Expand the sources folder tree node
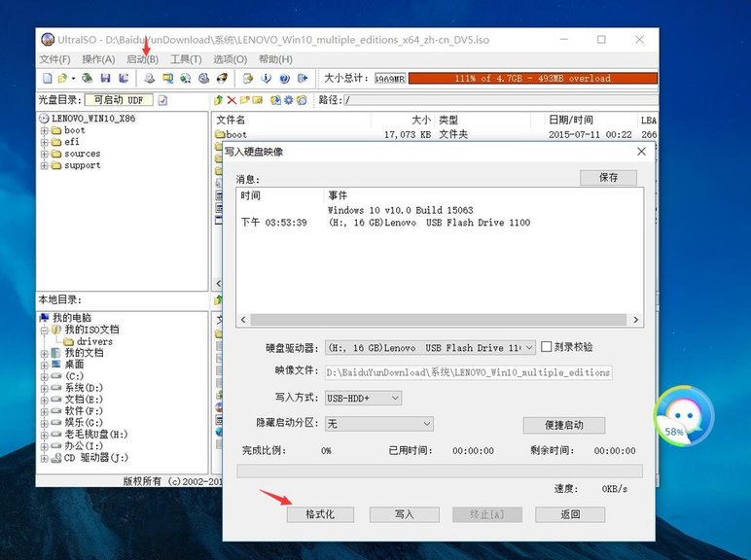 tap(45, 154)
